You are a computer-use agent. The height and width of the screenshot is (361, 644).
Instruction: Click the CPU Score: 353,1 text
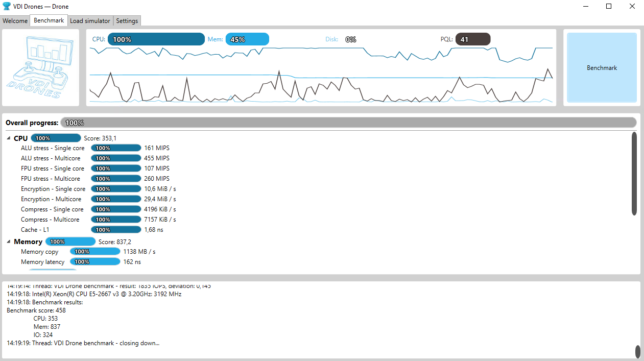pos(100,138)
